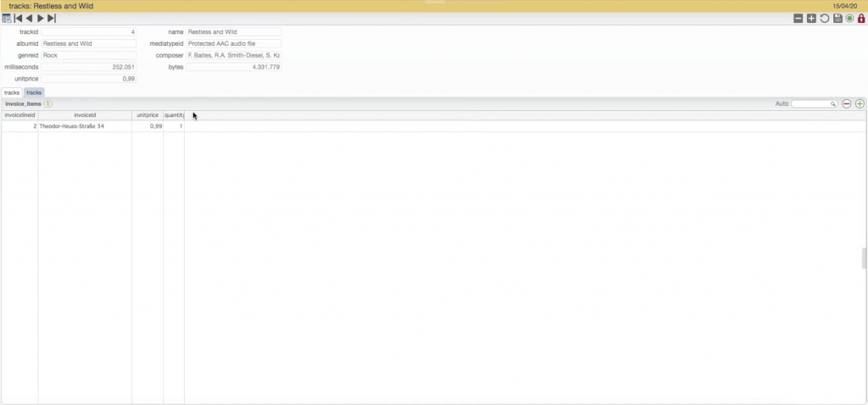Image resolution: width=868 pixels, height=405 pixels.
Task: Go to the first record
Action: tap(19, 19)
